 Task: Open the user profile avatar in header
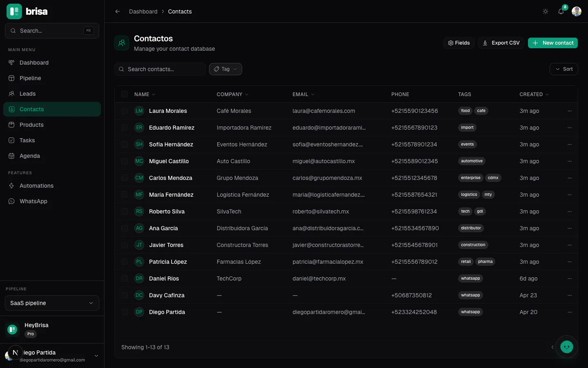click(577, 11)
